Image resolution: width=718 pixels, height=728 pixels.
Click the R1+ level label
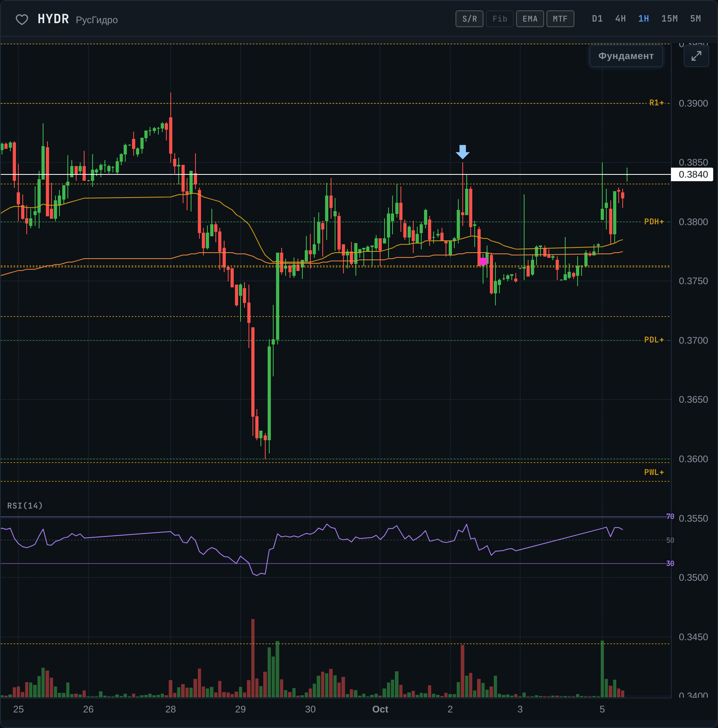coord(656,103)
